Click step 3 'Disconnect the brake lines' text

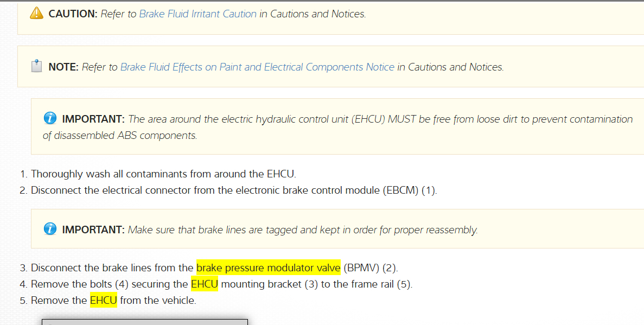(112, 267)
